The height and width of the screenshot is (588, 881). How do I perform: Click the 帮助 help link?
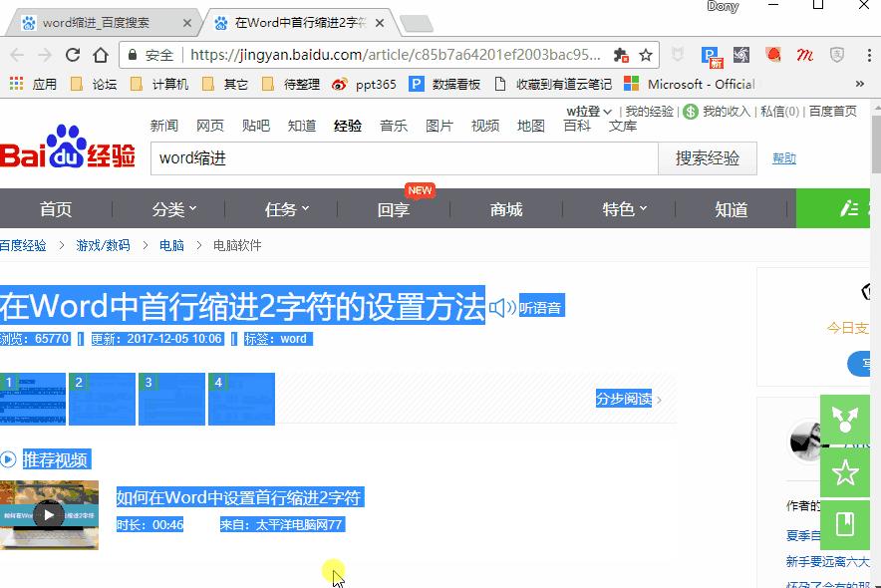(784, 158)
